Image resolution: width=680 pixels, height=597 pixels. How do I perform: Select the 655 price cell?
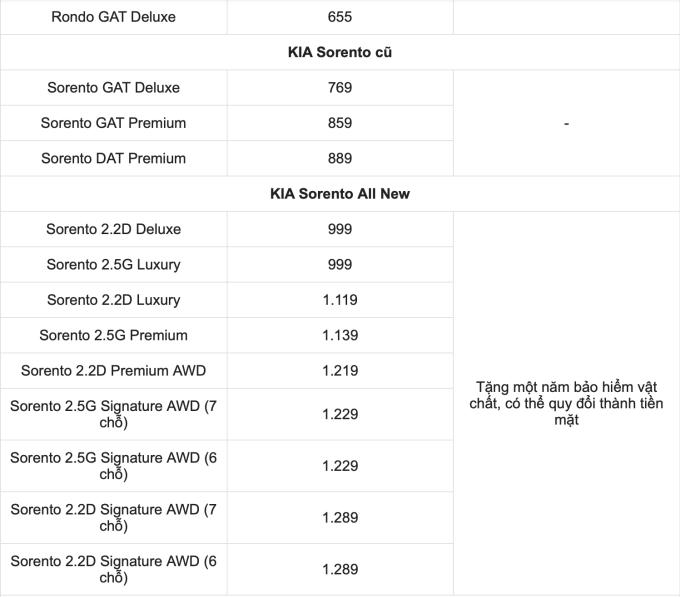(340, 17)
